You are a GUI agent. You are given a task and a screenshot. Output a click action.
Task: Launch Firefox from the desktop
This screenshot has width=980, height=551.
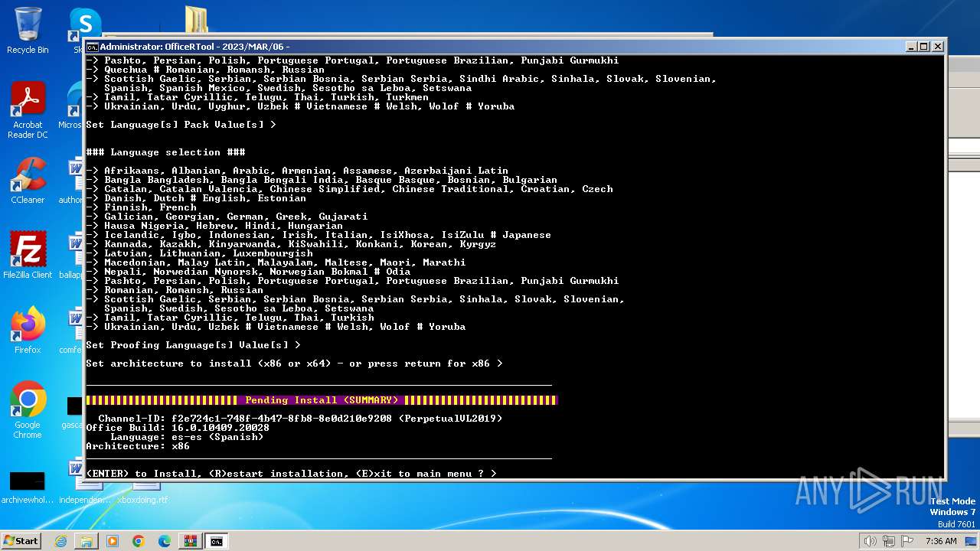click(28, 331)
